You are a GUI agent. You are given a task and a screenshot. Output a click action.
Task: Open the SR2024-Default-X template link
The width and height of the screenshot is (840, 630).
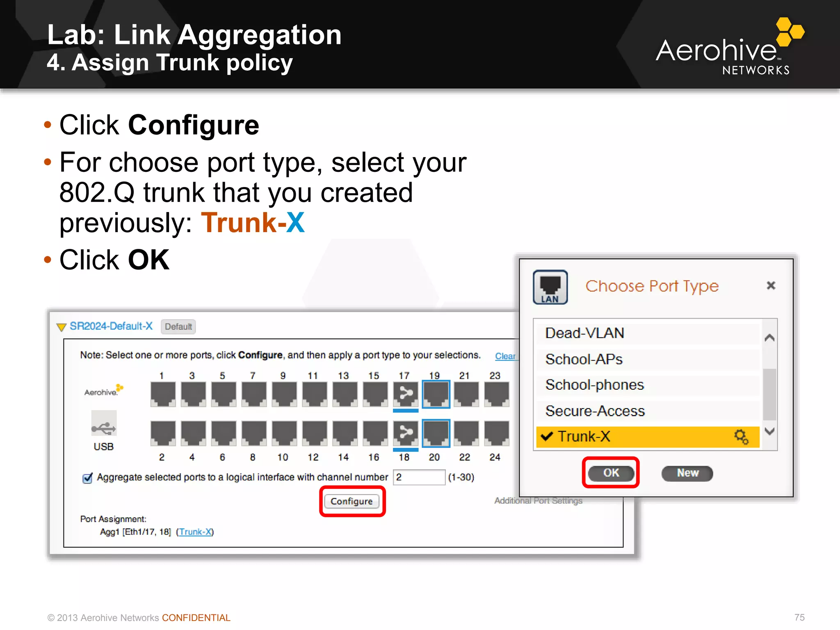(x=111, y=326)
